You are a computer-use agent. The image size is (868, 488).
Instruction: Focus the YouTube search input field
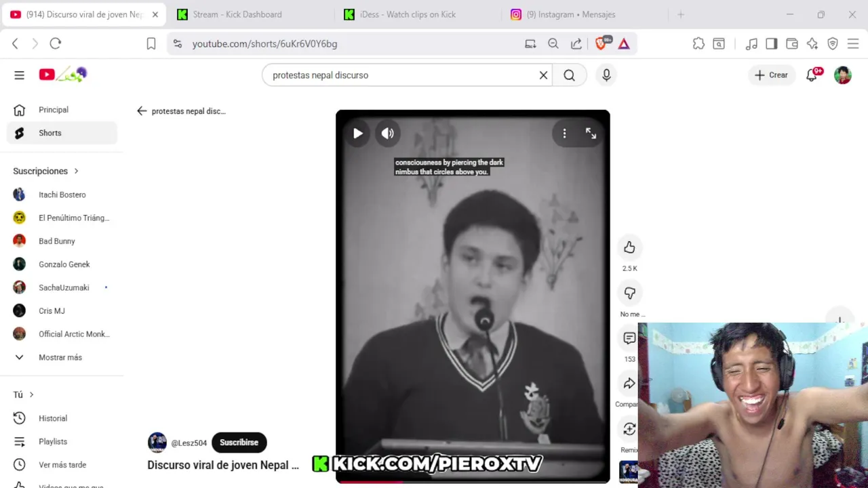(x=400, y=75)
